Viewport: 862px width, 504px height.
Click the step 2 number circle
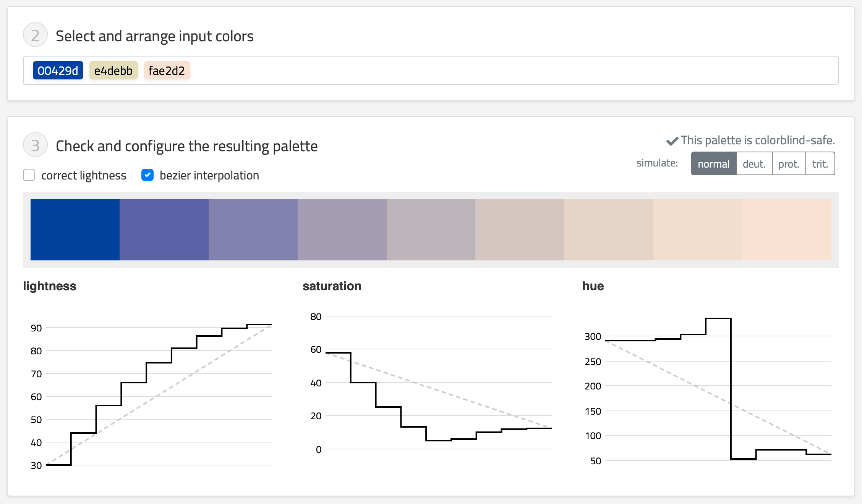point(35,35)
